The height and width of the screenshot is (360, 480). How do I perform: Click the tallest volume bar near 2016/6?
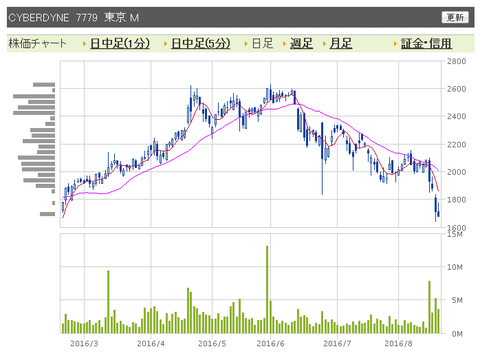tap(267, 289)
